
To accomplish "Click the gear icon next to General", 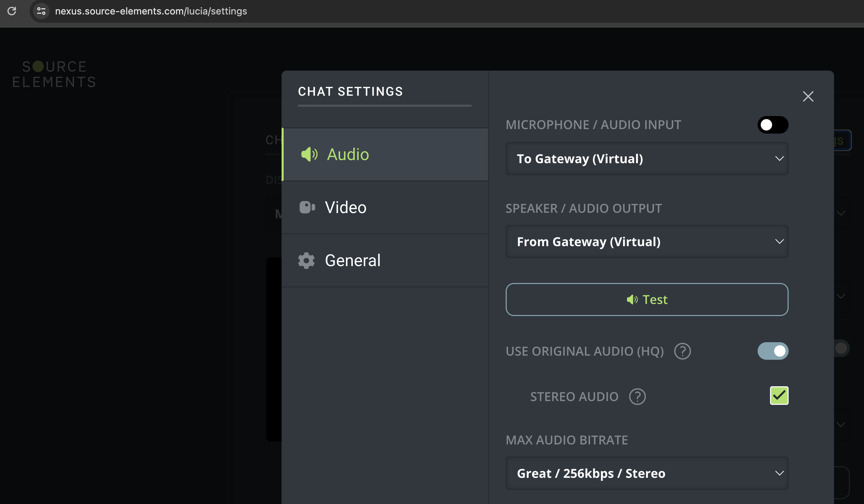I will [x=306, y=261].
